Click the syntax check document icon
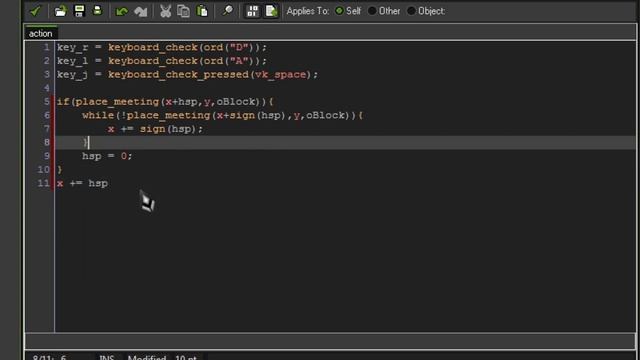Viewport: 640px width, 360px height. click(x=271, y=11)
